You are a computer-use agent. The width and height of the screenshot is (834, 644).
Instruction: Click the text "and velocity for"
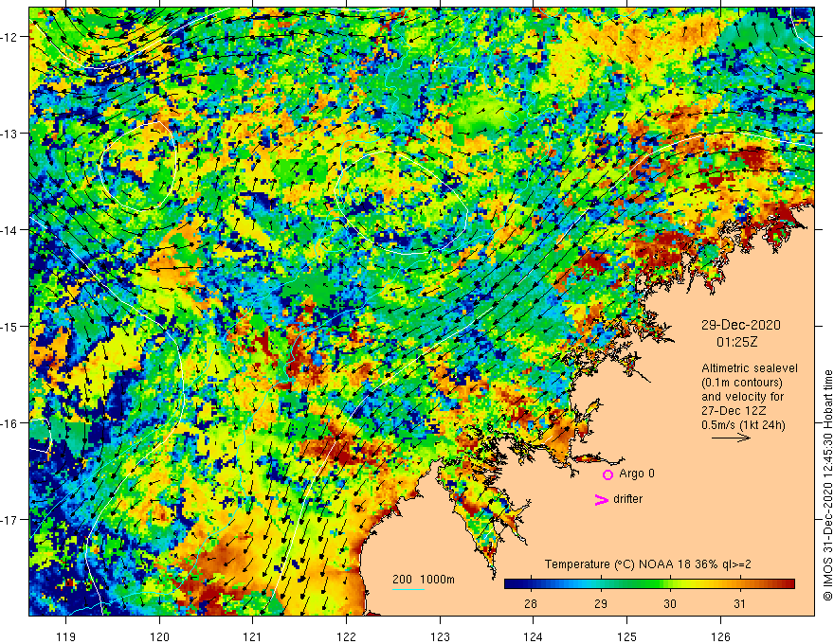(x=742, y=397)
